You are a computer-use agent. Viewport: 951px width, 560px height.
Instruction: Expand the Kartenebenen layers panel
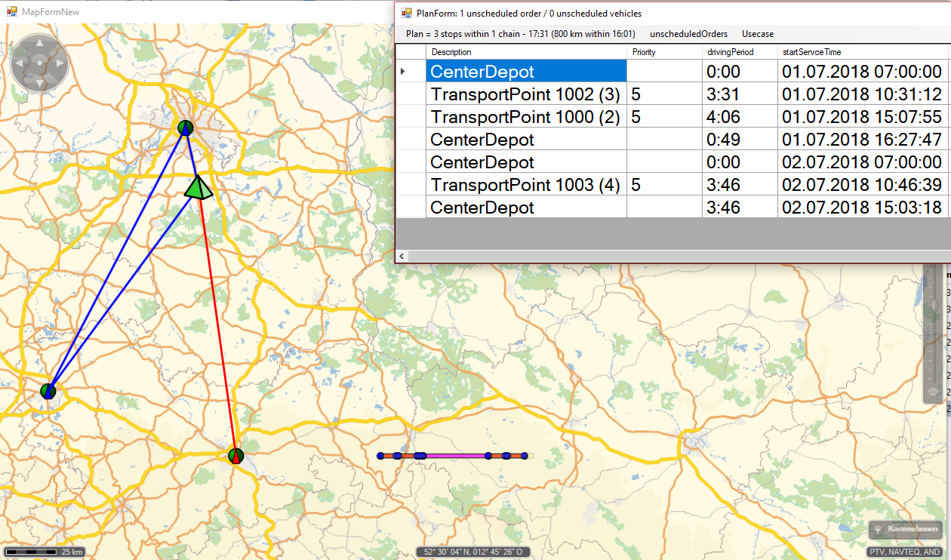(906, 529)
